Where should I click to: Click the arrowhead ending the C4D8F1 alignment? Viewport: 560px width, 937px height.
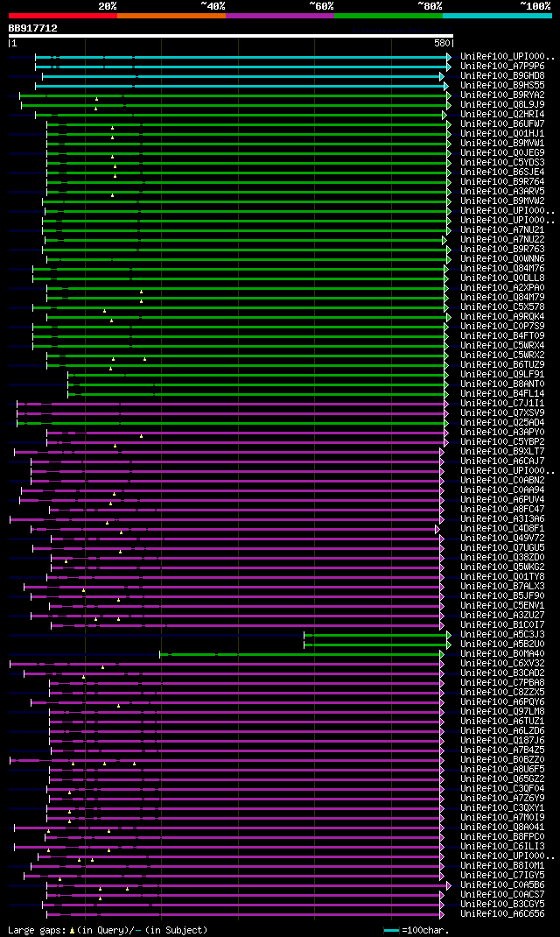pos(437,530)
